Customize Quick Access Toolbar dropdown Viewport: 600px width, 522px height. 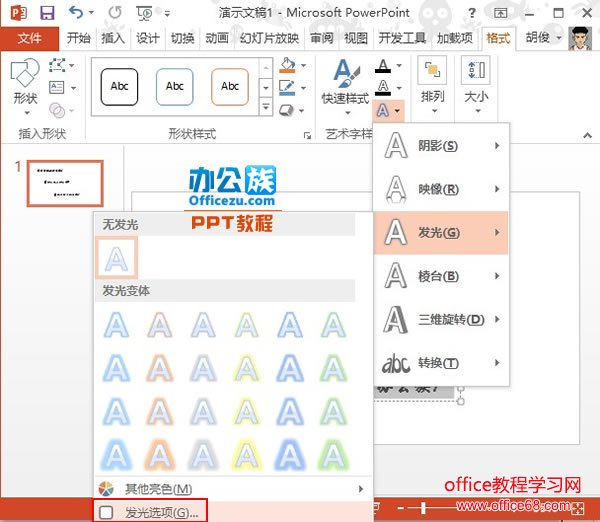pyautogui.click(x=167, y=14)
